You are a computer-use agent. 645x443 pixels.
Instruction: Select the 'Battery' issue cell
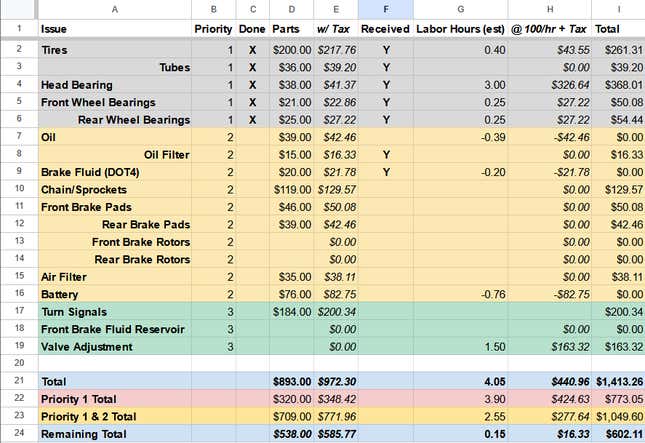[113, 295]
